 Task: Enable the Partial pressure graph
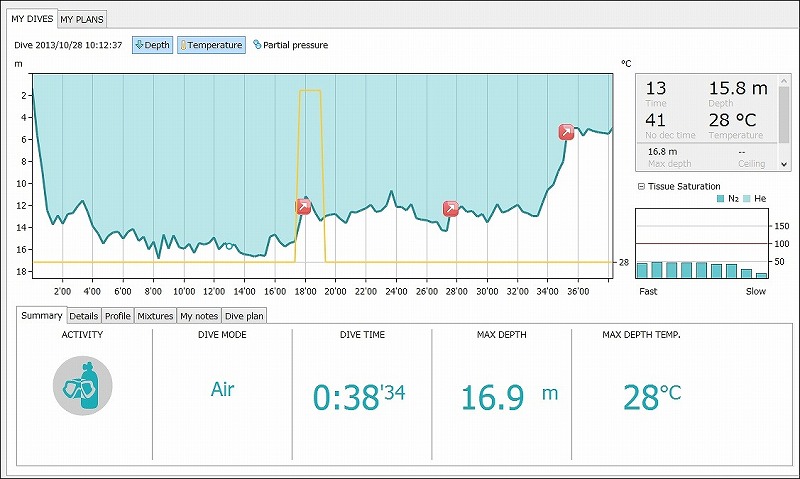(290, 45)
